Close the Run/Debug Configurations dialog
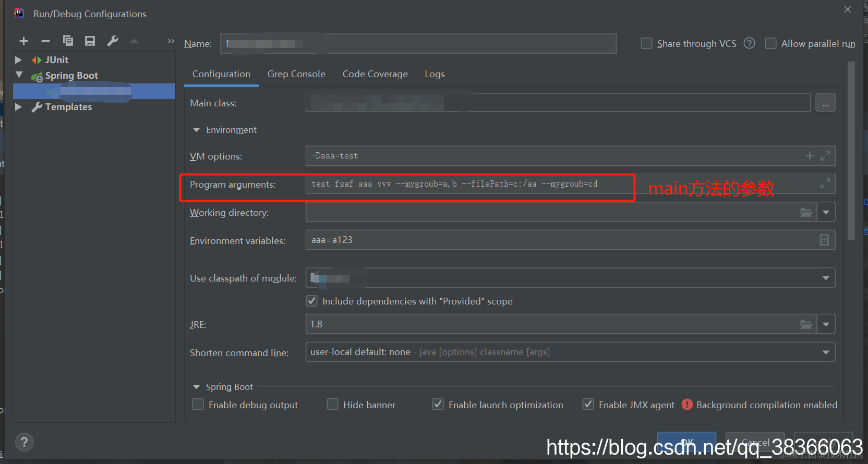868x464 pixels. point(848,9)
